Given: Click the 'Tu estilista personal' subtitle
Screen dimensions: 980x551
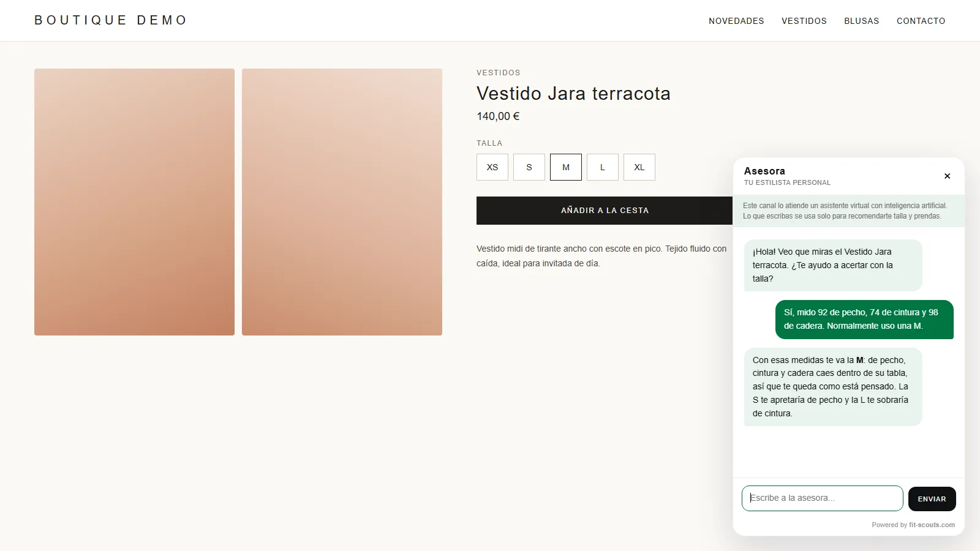Looking at the screenshot, I should click(x=787, y=182).
